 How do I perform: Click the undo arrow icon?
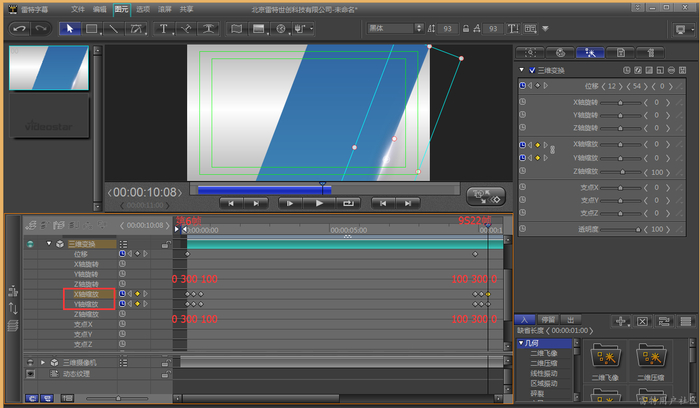(x=19, y=29)
